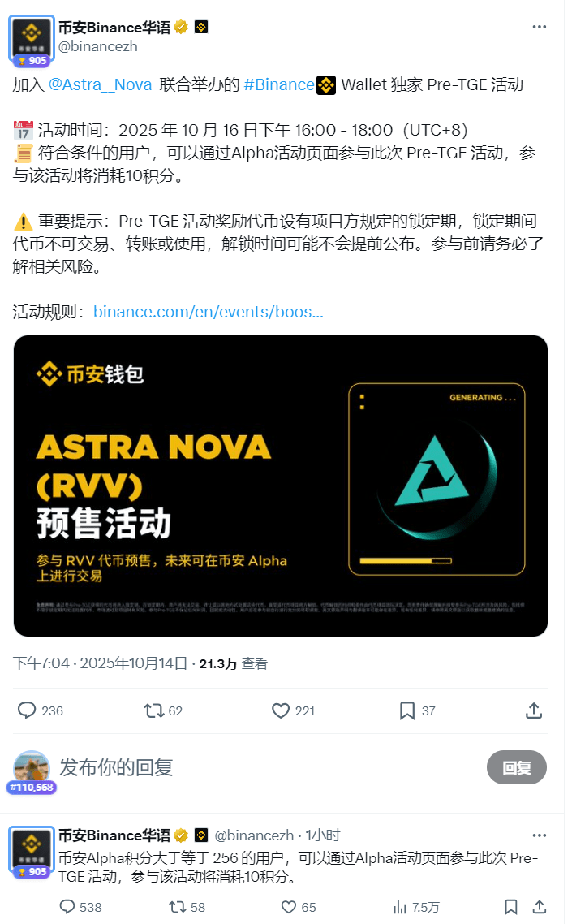Click the gold verified badge in header

(181, 27)
